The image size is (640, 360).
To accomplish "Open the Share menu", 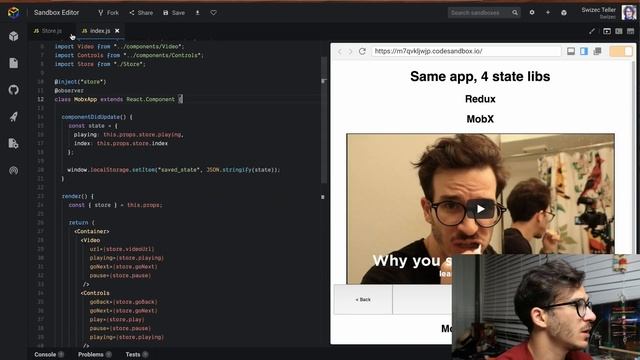I will point(141,13).
